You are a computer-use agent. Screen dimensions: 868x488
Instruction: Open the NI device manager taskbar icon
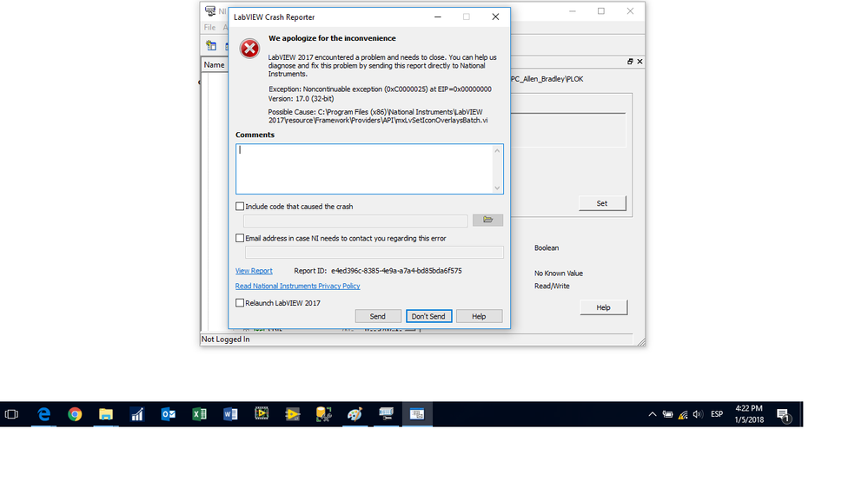click(386, 414)
